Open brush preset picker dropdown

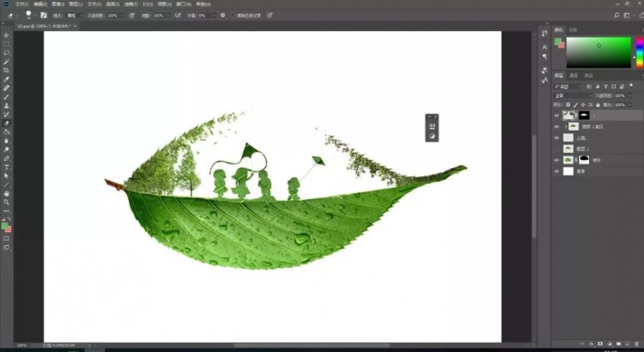pos(35,16)
